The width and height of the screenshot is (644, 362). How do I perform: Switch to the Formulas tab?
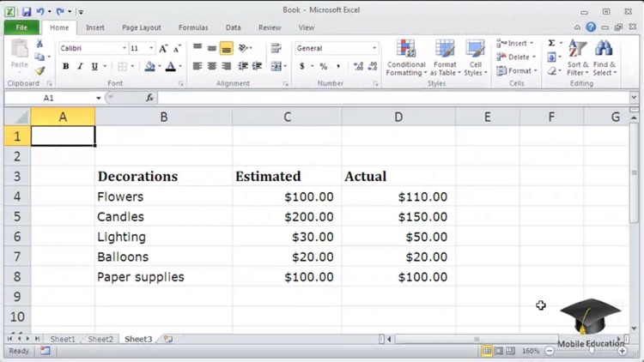click(x=193, y=27)
